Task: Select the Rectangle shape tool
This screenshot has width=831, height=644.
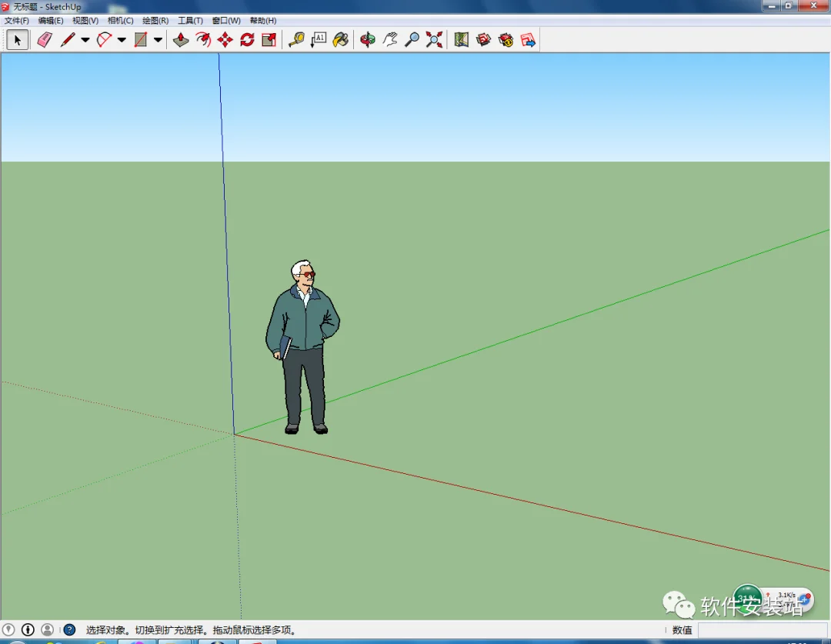Action: (x=141, y=40)
